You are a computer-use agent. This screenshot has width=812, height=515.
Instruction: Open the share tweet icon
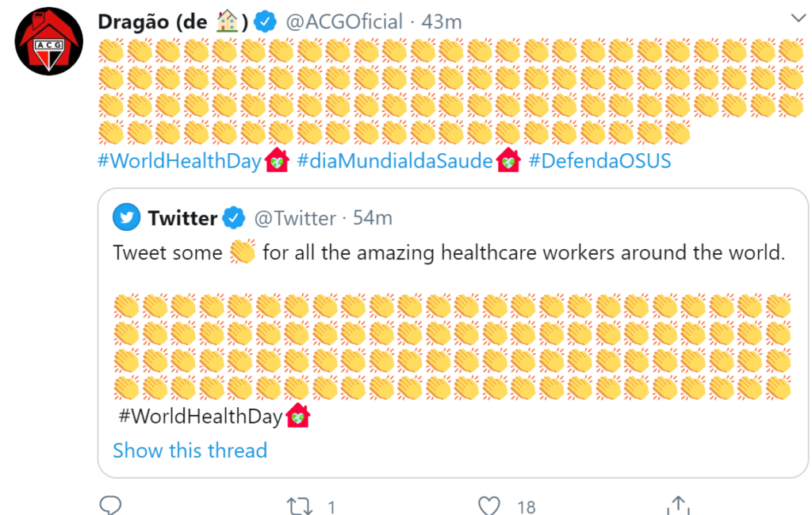click(x=677, y=505)
